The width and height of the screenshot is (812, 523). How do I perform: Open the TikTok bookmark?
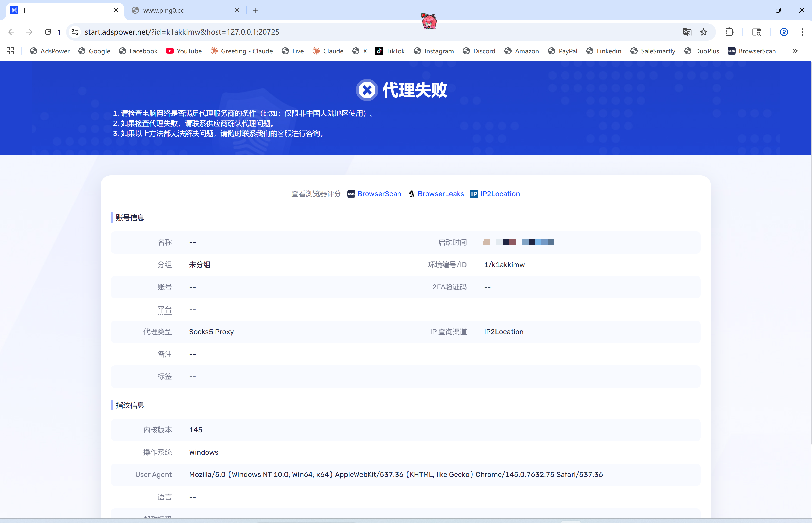pos(390,51)
